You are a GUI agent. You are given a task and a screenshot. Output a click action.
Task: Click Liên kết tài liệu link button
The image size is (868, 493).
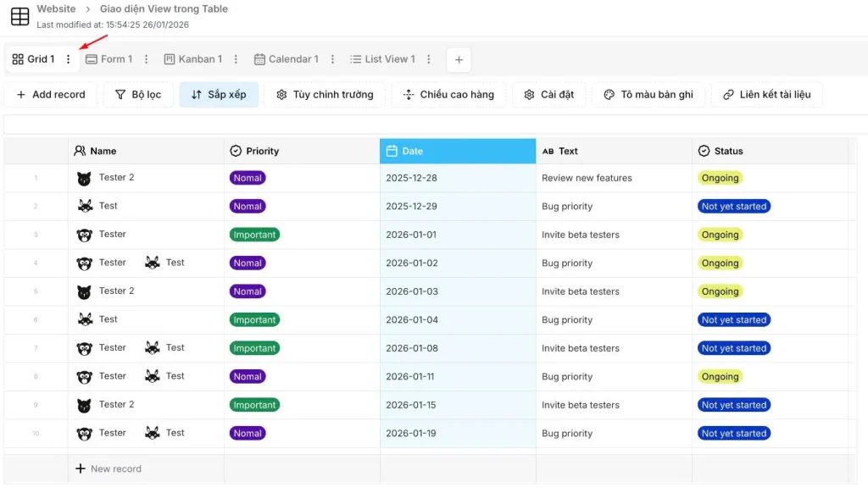pyautogui.click(x=766, y=95)
